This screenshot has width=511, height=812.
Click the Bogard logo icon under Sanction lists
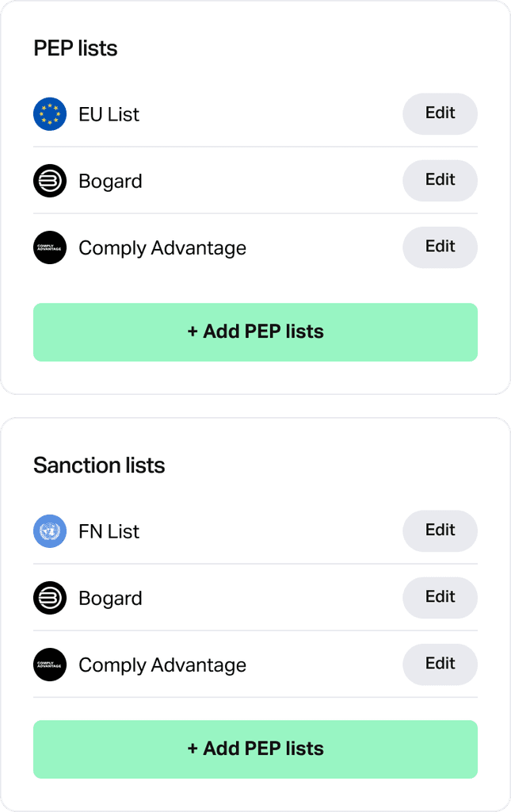tap(50, 598)
